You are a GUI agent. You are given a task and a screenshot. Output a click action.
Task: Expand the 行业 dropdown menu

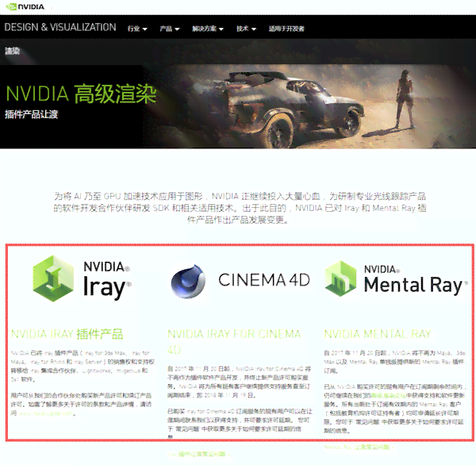pos(137,29)
